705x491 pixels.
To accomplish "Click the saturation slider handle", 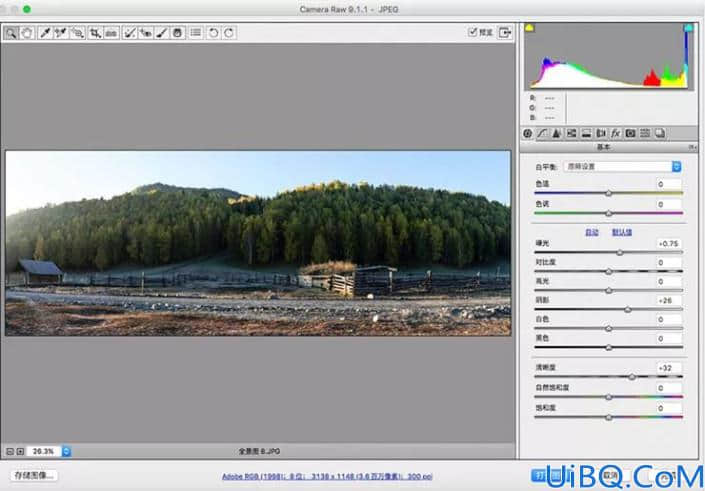I will click(x=608, y=417).
